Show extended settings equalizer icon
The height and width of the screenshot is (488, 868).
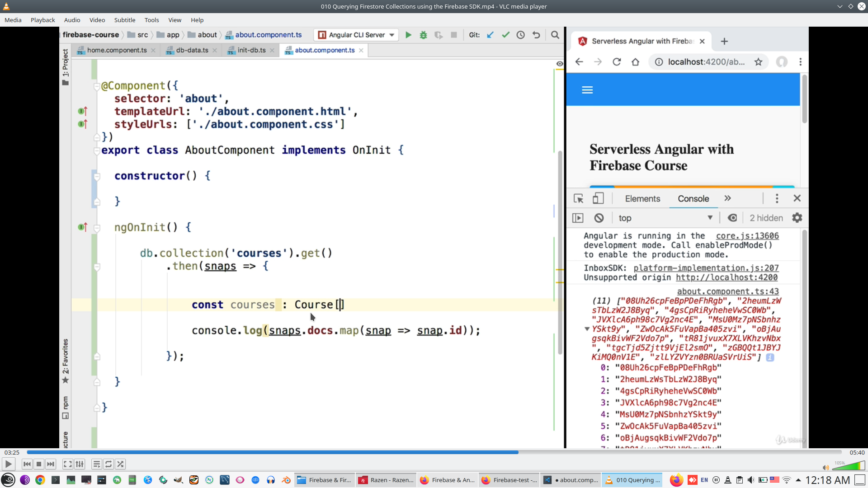(80, 464)
